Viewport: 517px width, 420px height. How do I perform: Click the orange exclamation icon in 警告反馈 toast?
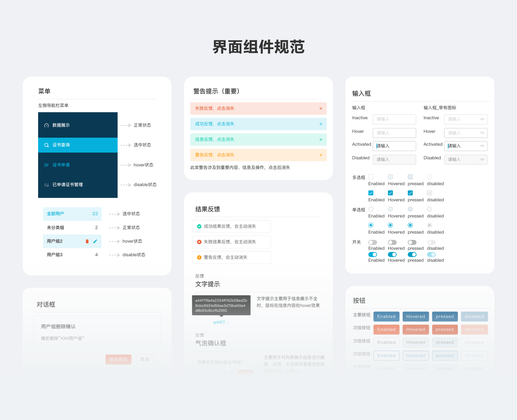[199, 257]
